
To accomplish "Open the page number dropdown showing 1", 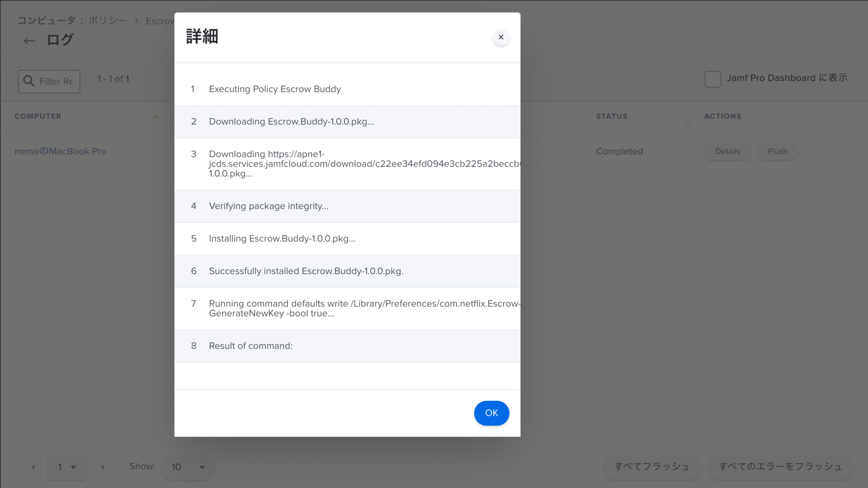I will 66,467.
